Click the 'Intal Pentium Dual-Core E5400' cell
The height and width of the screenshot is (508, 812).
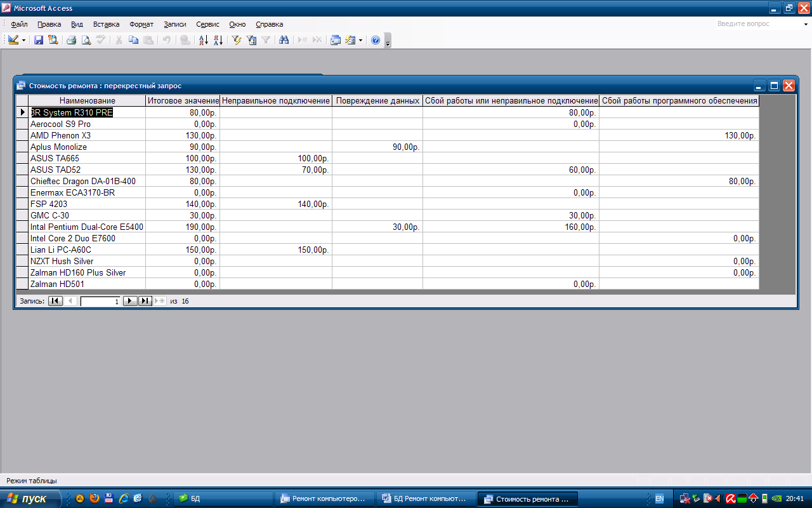click(x=88, y=227)
